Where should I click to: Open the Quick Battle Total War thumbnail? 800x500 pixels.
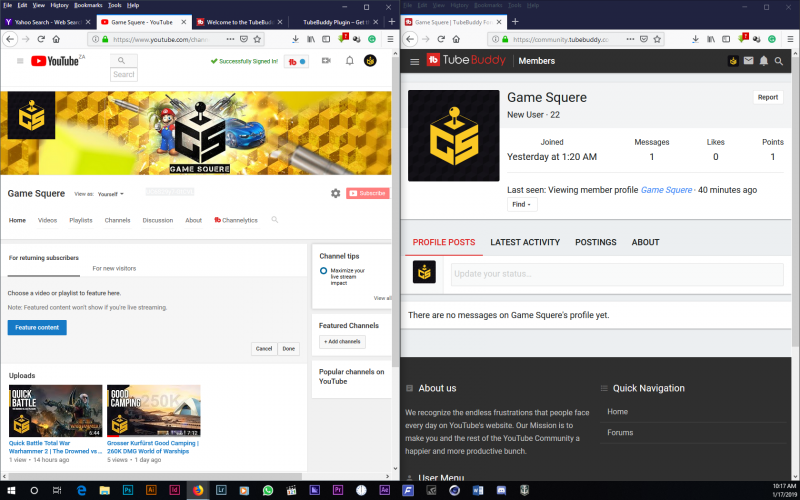(x=55, y=411)
